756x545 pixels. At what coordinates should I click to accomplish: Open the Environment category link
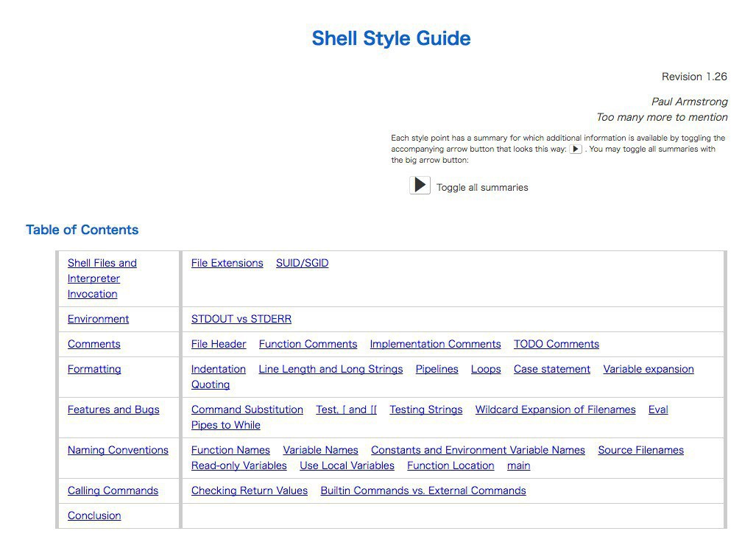(x=98, y=319)
